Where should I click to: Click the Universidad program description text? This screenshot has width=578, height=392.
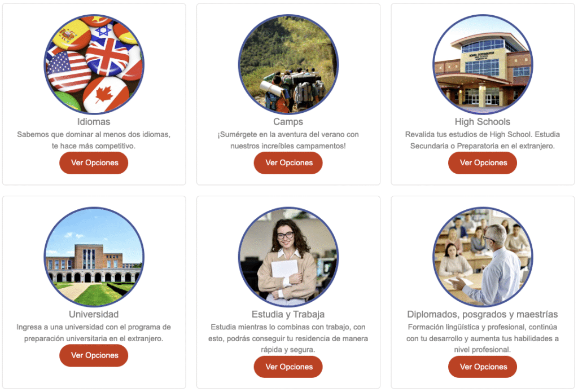(x=94, y=333)
